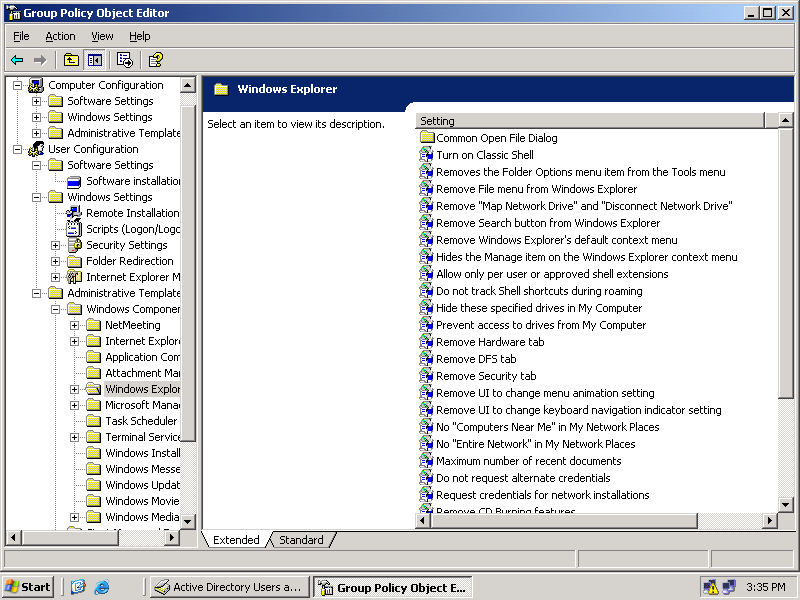The width and height of the screenshot is (800, 600).
Task: Expand the NetMeeting node
Action: (74, 325)
